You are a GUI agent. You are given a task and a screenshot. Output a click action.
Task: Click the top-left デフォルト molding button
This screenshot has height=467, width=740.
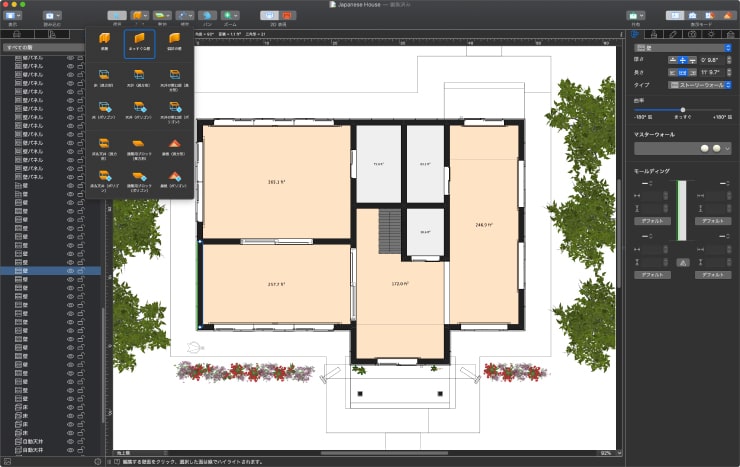653,219
